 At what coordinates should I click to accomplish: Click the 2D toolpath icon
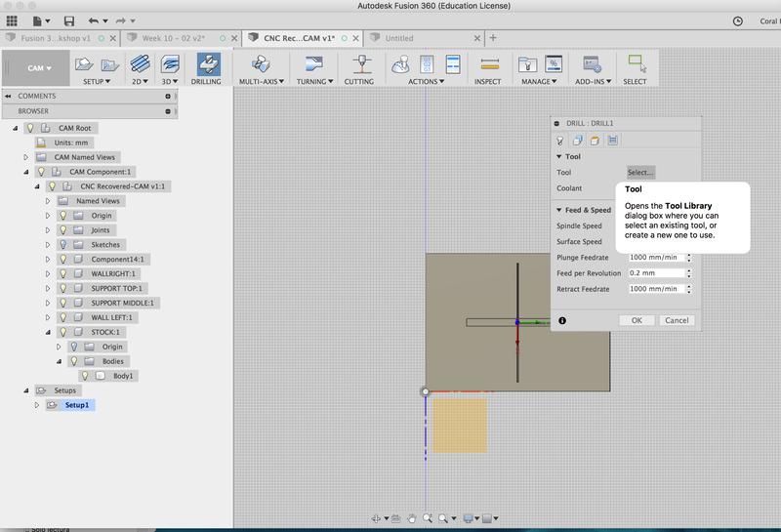[140, 64]
